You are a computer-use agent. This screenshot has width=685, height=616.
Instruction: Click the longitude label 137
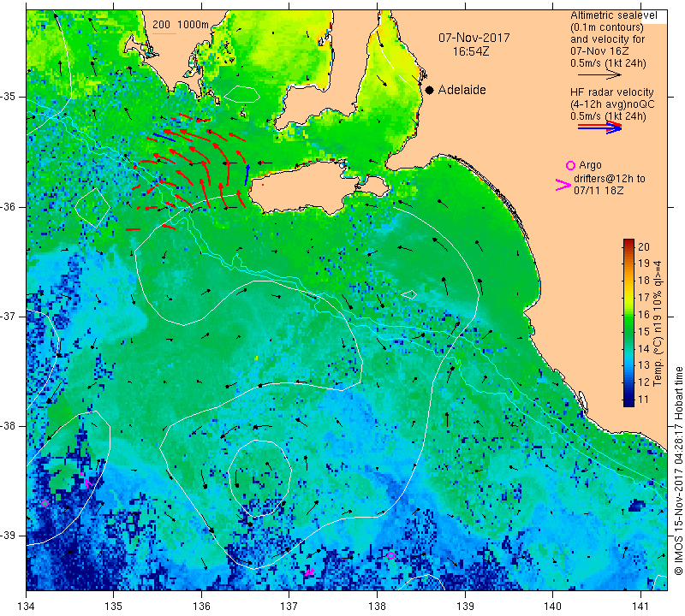289,606
